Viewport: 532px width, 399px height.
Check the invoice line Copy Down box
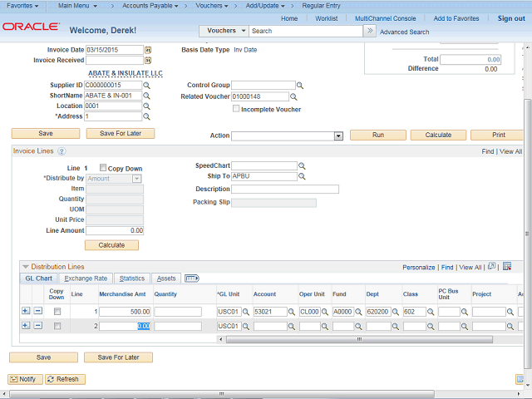click(x=103, y=168)
